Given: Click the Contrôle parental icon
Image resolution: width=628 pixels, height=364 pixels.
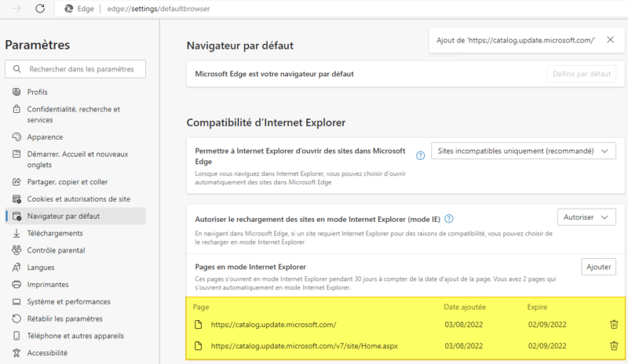Looking at the screenshot, I should pos(16,250).
